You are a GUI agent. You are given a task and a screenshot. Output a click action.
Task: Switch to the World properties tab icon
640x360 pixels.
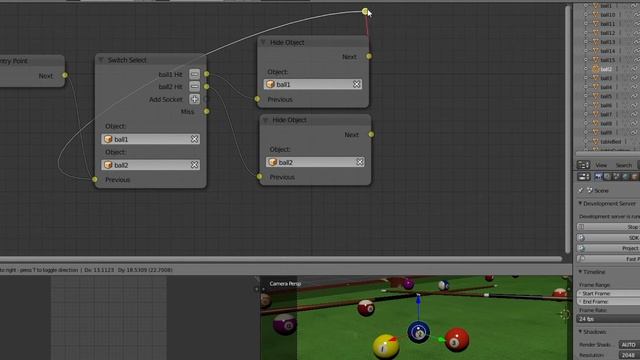625,176
